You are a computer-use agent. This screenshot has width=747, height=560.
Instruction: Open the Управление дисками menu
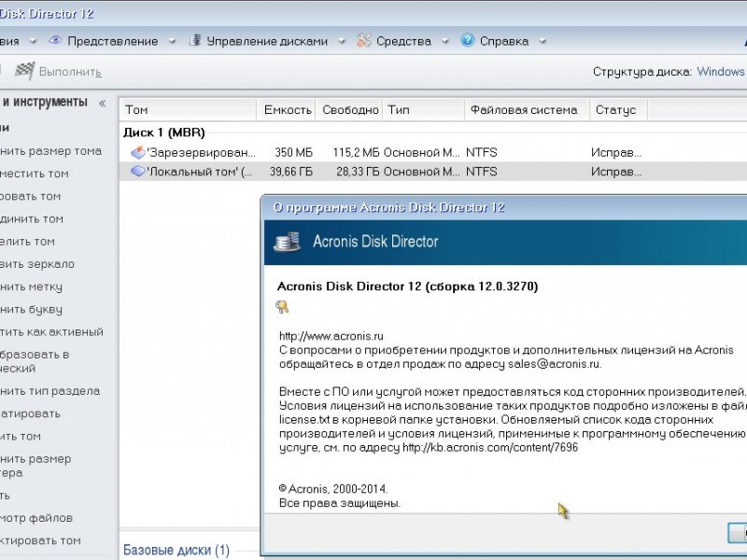click(267, 41)
